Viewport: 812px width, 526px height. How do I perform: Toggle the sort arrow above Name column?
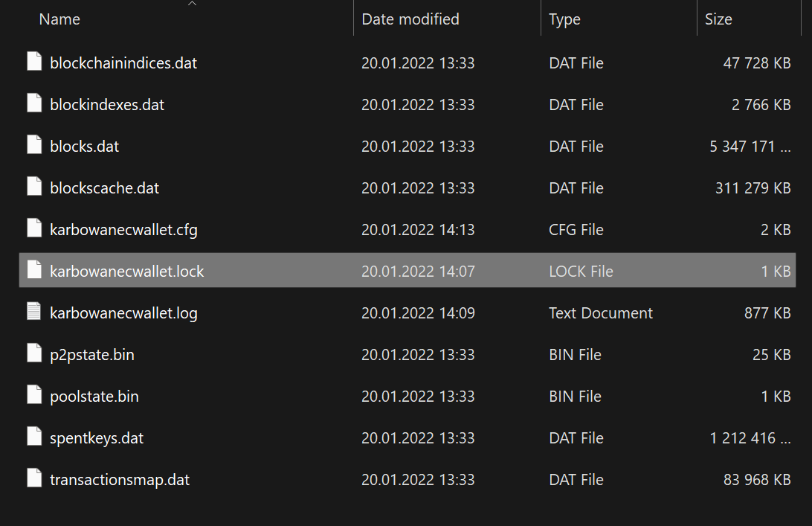click(x=192, y=3)
